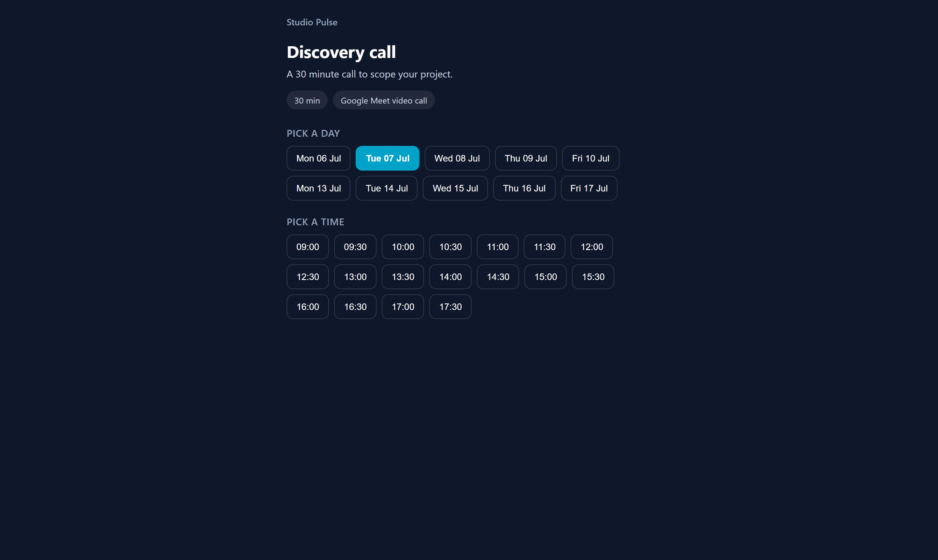Pick Wed 08 Jul as the day
Screen dimensions: 938x560
457,158
